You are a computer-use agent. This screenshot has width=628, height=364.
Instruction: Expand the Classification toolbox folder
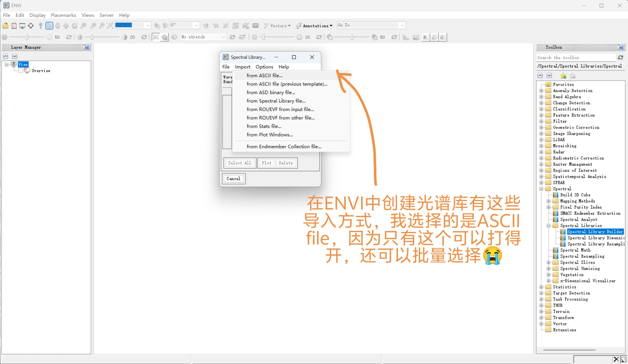coord(541,109)
